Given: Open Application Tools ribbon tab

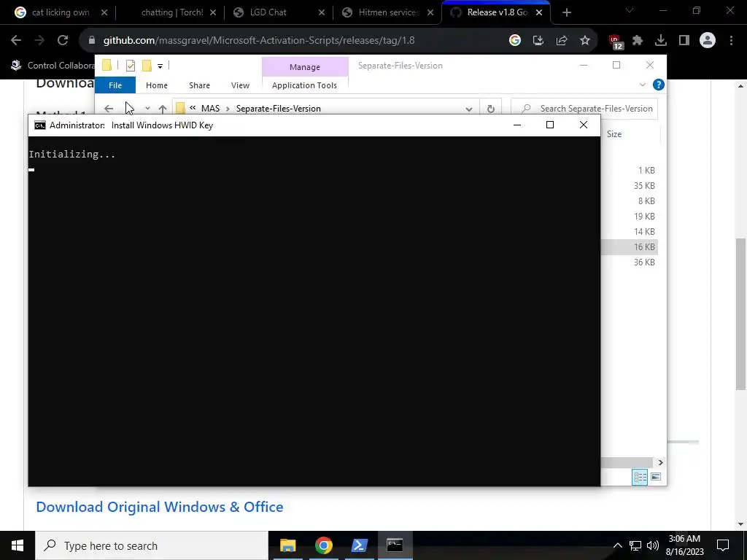Looking at the screenshot, I should pos(304,85).
